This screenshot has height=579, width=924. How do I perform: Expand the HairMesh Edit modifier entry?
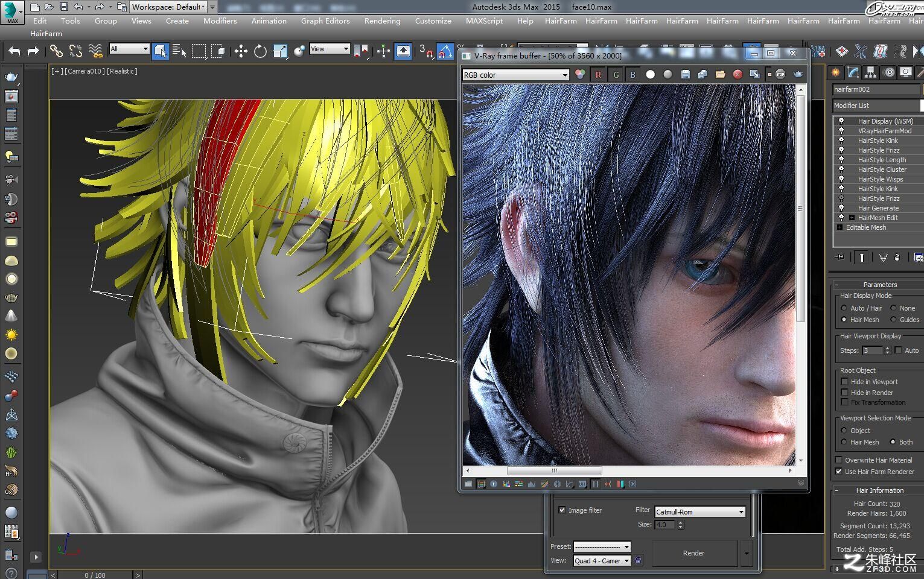pos(852,218)
